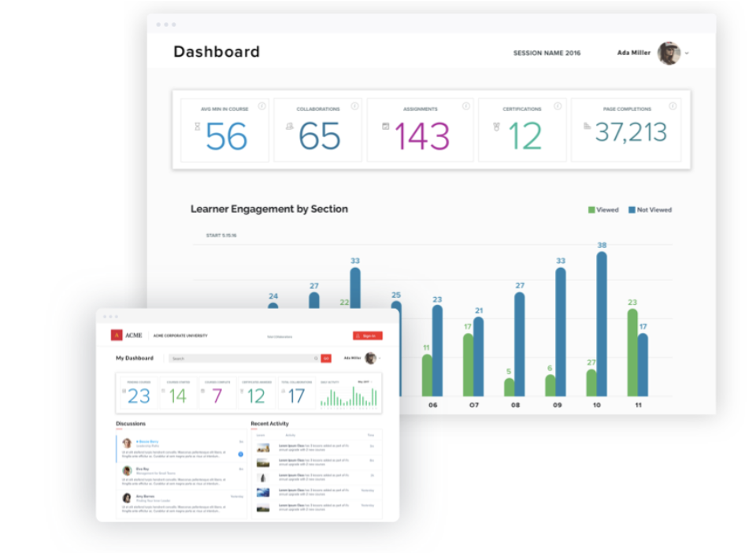Open info icon on Assignments card
The image size is (756, 553).
[466, 106]
